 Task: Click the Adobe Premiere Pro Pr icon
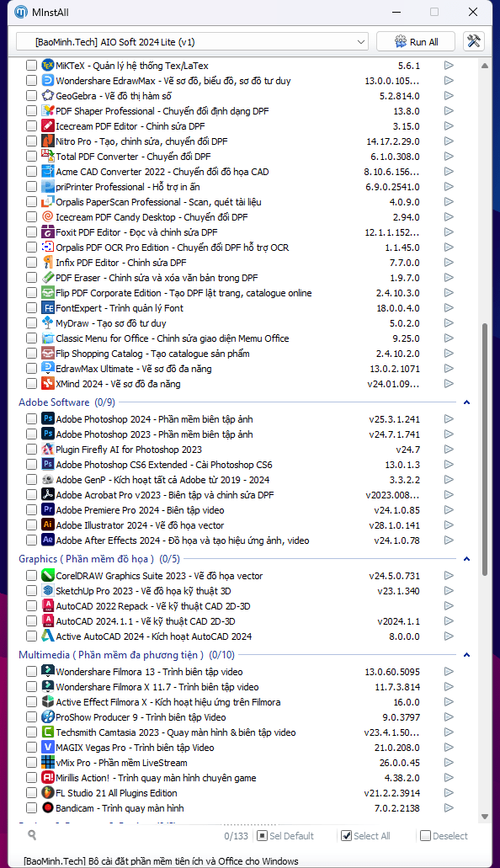(48, 510)
